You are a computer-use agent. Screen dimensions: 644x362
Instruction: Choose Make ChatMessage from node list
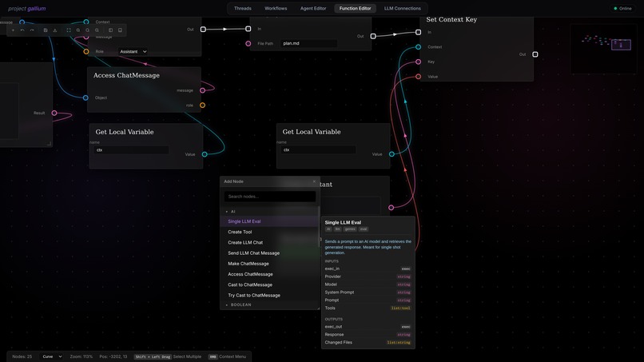pos(269,264)
